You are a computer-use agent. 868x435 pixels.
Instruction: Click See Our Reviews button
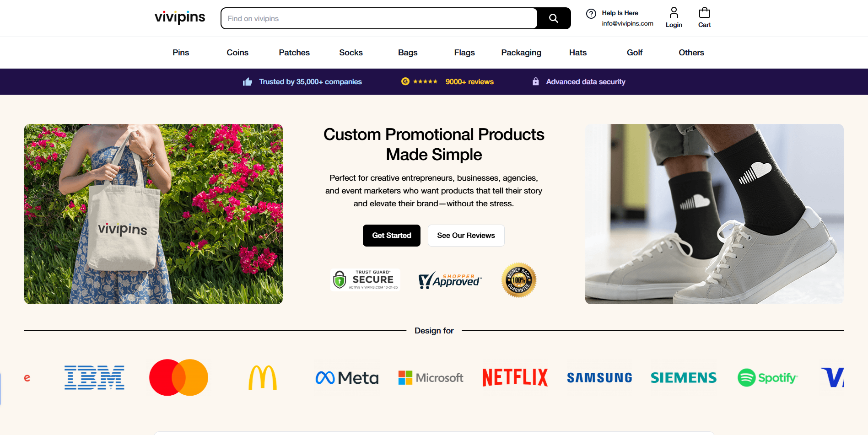pyautogui.click(x=466, y=236)
